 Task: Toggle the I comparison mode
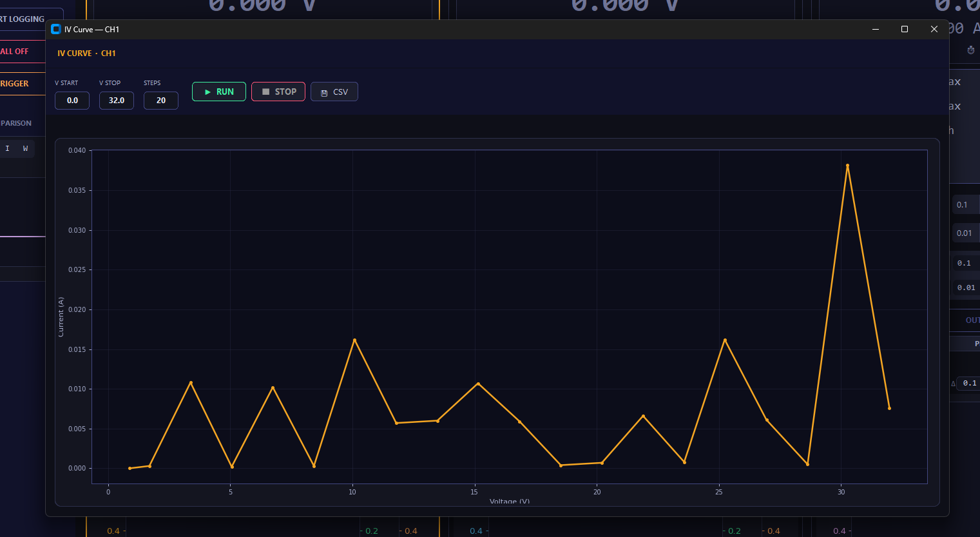pyautogui.click(x=8, y=149)
